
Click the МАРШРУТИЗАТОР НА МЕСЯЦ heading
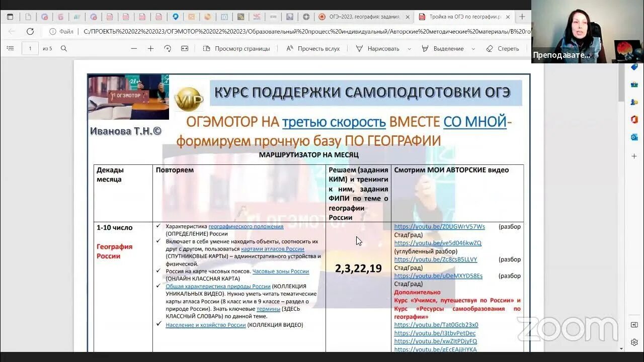[308, 155]
